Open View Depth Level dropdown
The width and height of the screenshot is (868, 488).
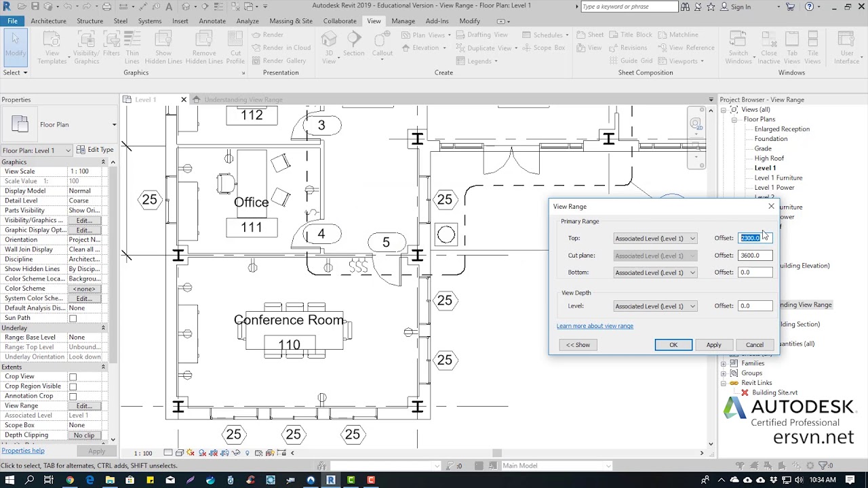tap(655, 306)
